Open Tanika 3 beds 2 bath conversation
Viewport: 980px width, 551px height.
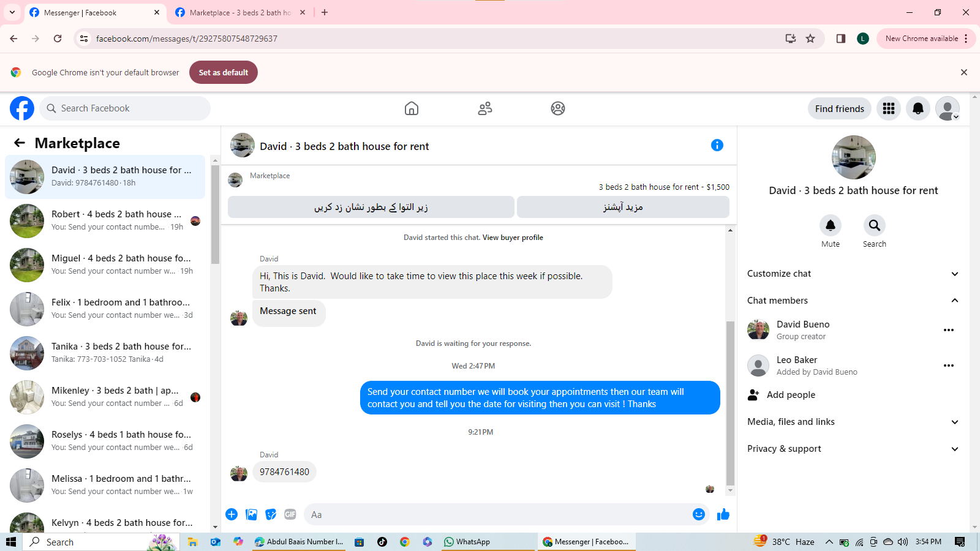105,353
